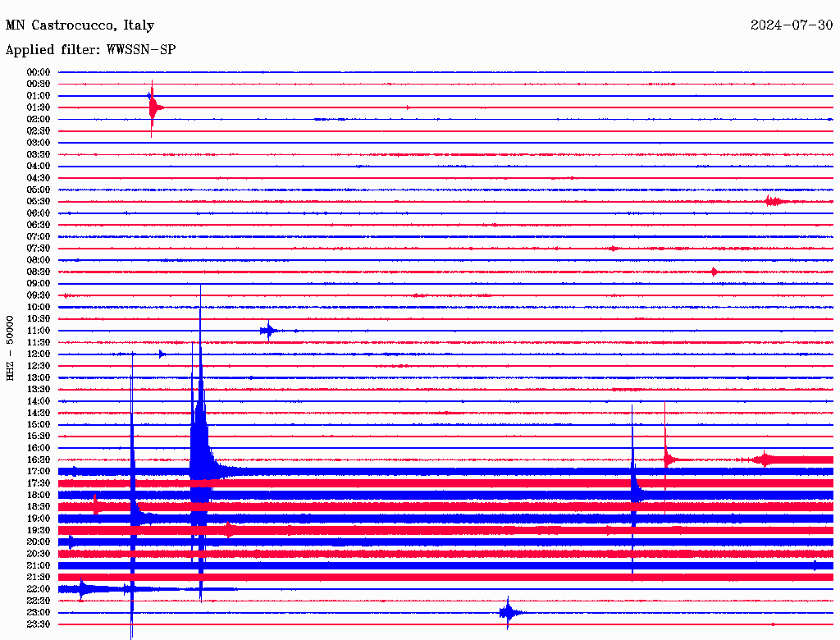Select the 12:30 time label
This screenshot has width=840, height=640.
pyautogui.click(x=38, y=366)
